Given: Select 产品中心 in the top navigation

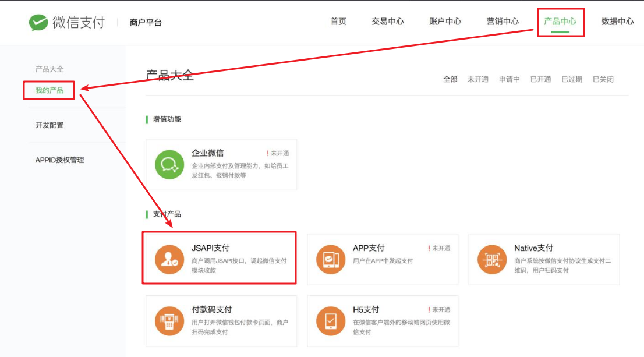Looking at the screenshot, I should (x=560, y=22).
